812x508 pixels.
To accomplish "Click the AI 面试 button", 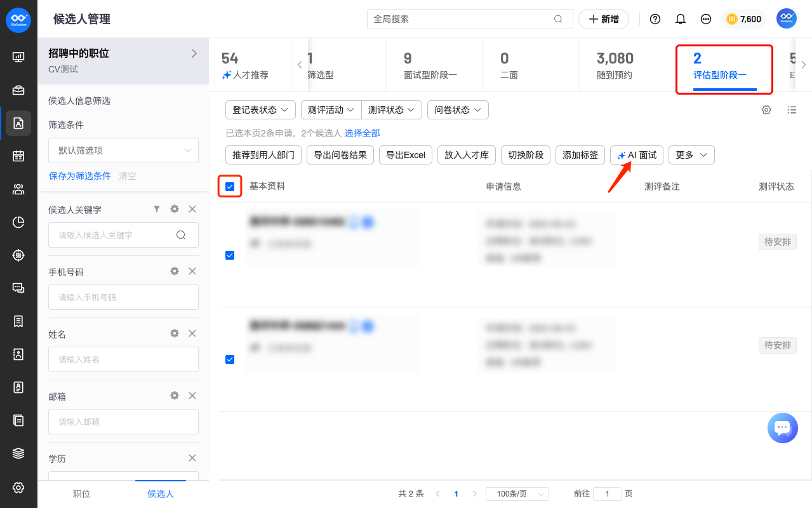I will 637,155.
